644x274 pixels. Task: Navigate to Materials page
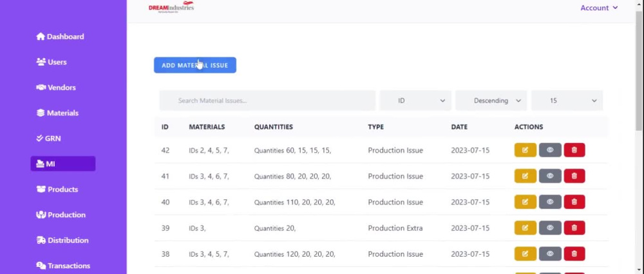[57, 113]
